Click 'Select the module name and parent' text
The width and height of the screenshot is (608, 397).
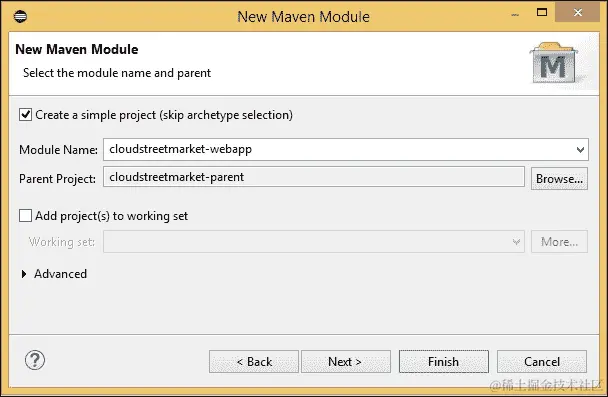coord(117,73)
